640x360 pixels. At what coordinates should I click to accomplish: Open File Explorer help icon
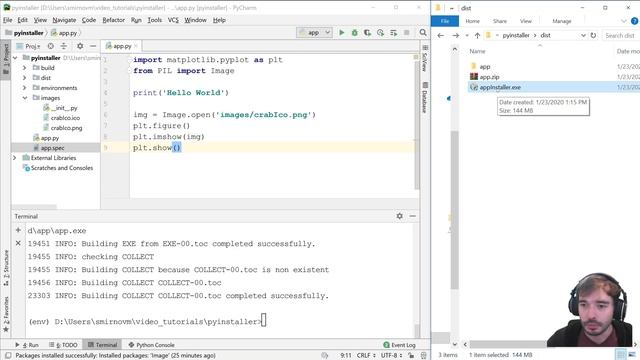click(x=634, y=21)
